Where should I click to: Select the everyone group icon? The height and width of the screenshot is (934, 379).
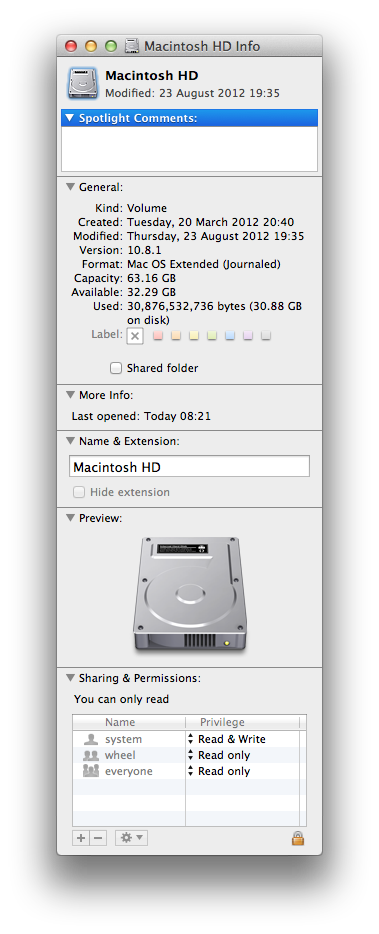coord(91,771)
